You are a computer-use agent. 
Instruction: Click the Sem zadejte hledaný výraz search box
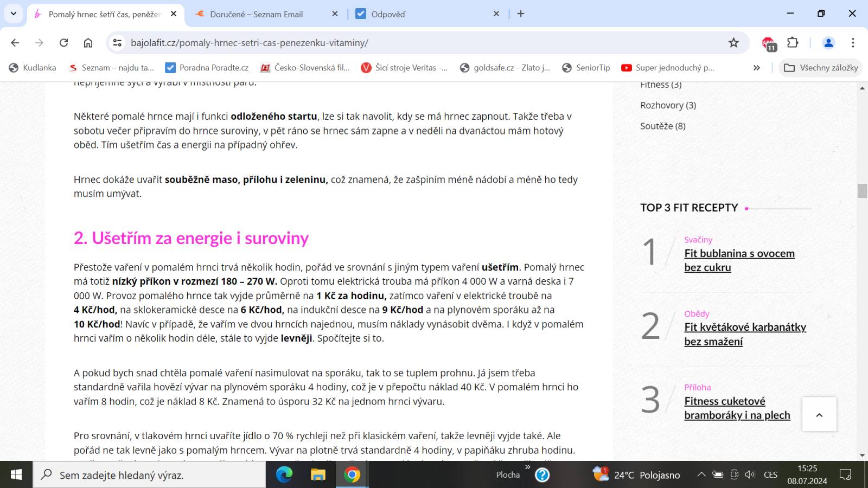tap(149, 475)
